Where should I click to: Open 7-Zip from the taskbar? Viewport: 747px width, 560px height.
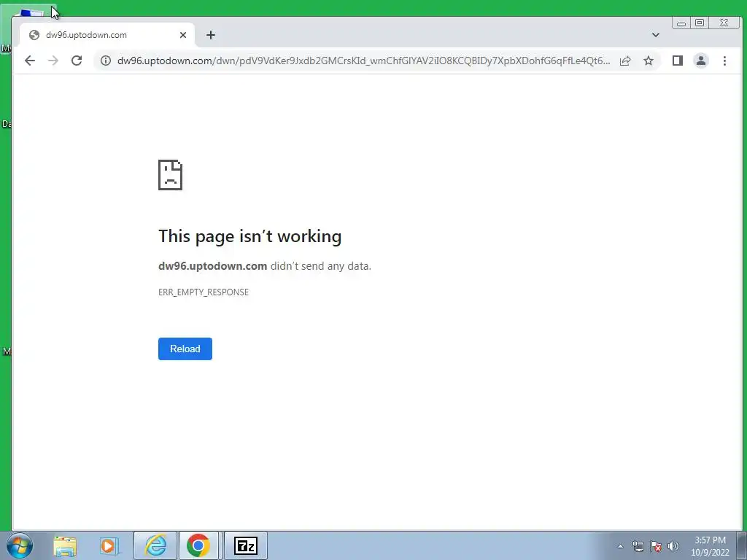coord(246,545)
